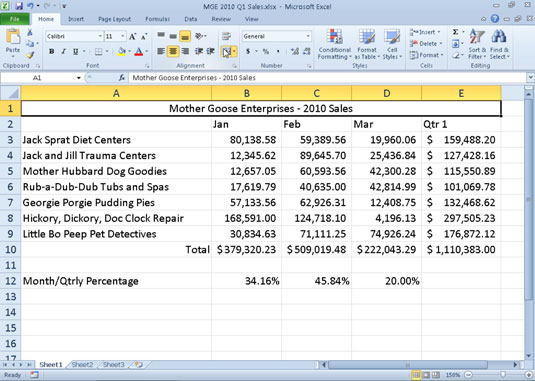535x381 pixels.
Task: Open the File tab
Action: pyautogui.click(x=14, y=19)
